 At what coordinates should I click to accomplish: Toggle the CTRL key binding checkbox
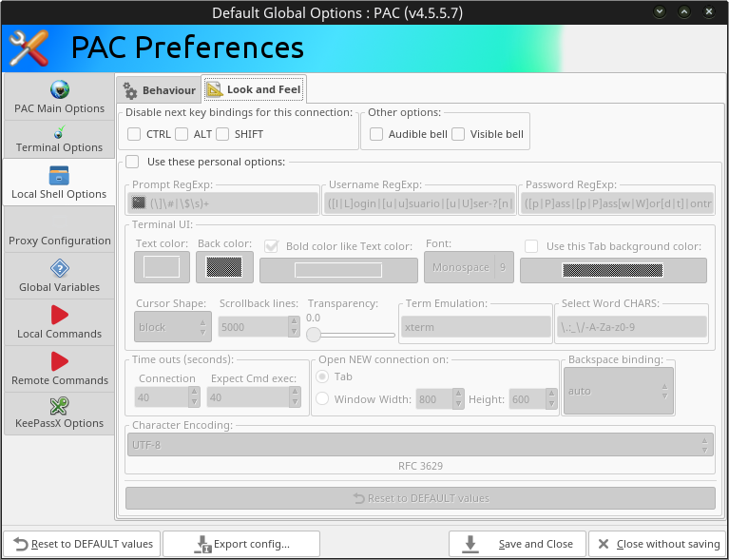click(134, 134)
